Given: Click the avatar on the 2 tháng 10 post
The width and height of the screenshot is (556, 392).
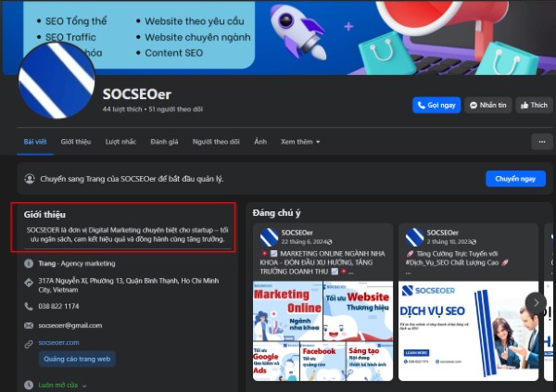Looking at the screenshot, I should pos(414,237).
